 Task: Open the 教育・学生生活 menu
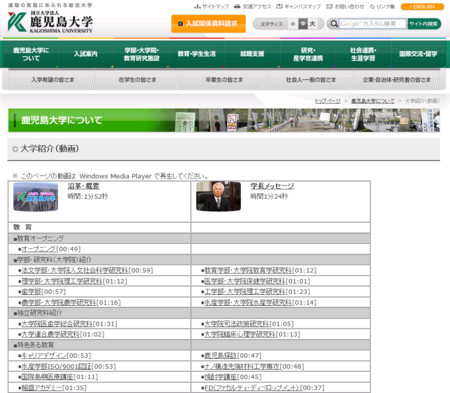pos(197,54)
